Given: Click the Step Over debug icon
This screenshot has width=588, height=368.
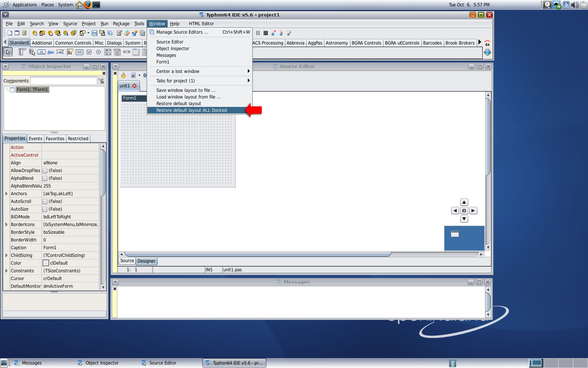Looking at the screenshot, I should coord(281,33).
